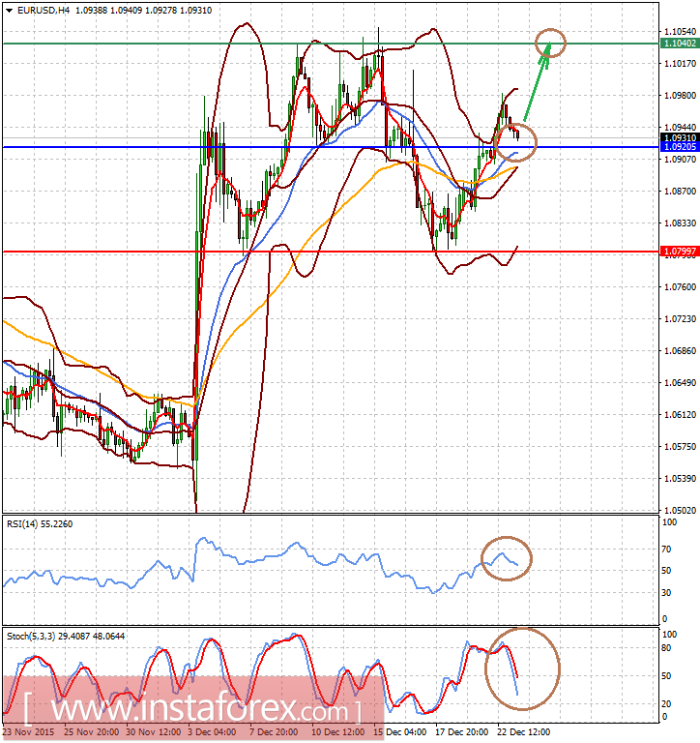Click the 1.07230 price scale label
700x743 pixels.
pyautogui.click(x=680, y=319)
